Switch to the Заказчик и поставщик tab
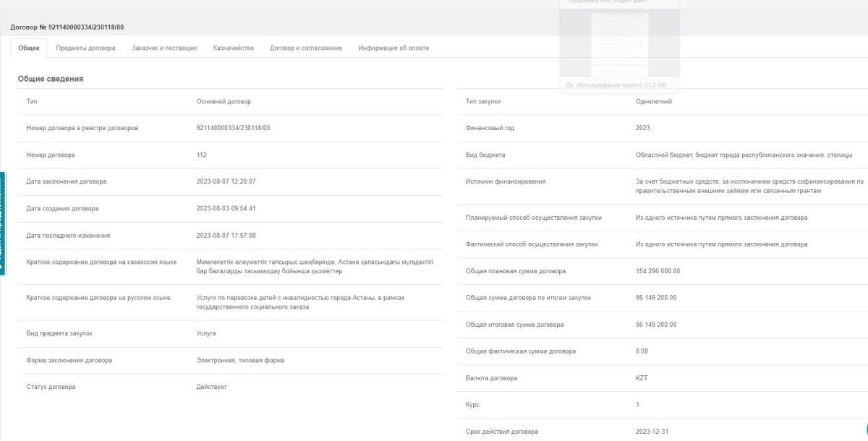Screen dimensions: 868x441 click(x=164, y=48)
